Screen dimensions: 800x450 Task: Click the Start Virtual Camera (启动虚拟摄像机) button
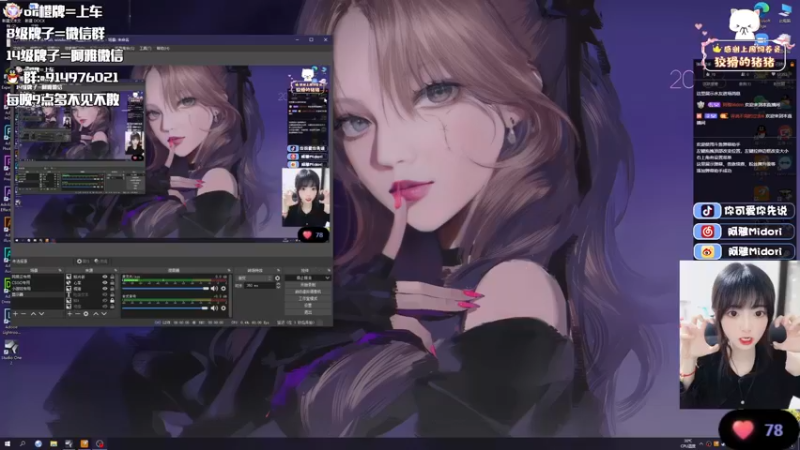point(308,292)
